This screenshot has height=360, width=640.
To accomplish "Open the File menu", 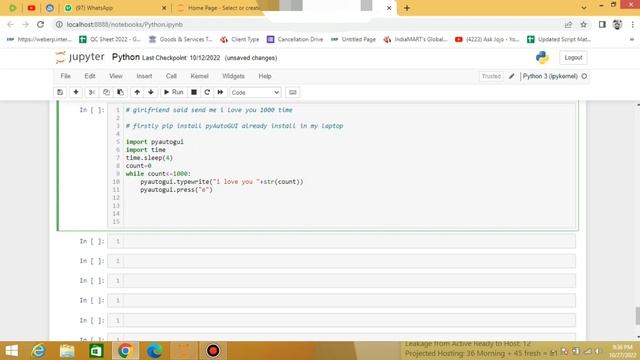I will click(x=65, y=76).
